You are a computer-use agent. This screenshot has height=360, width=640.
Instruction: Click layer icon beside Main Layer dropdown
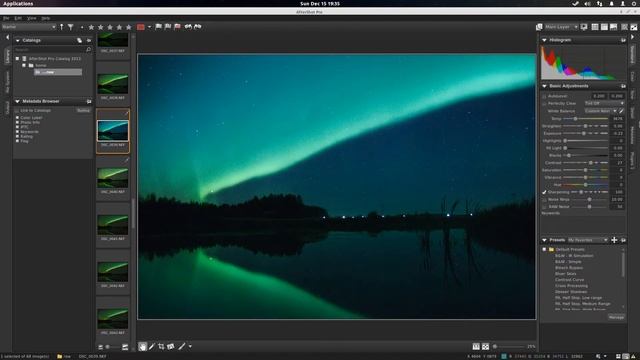539,27
